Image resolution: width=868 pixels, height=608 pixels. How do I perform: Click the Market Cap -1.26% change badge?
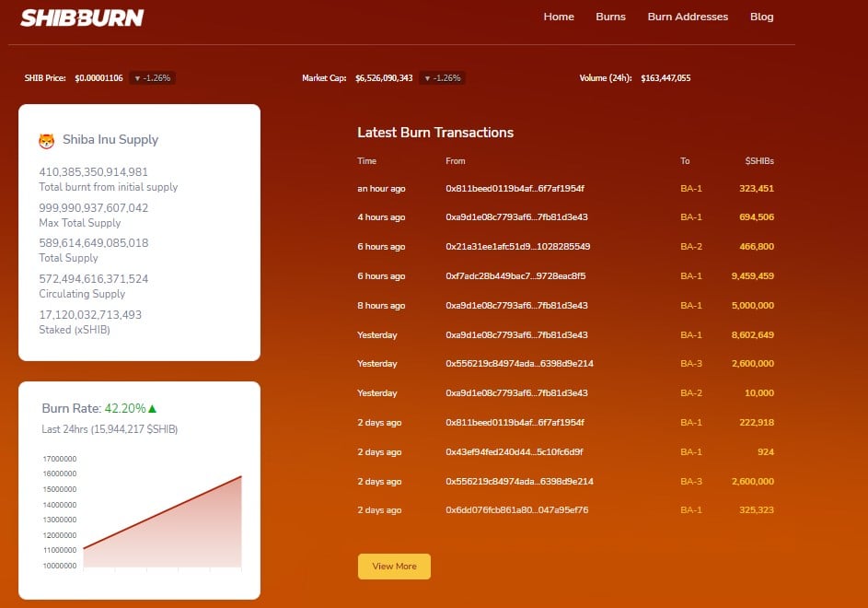tap(443, 78)
